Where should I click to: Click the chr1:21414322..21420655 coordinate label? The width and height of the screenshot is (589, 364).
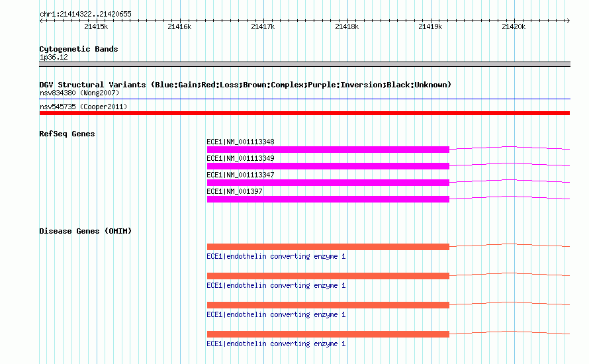(x=85, y=14)
